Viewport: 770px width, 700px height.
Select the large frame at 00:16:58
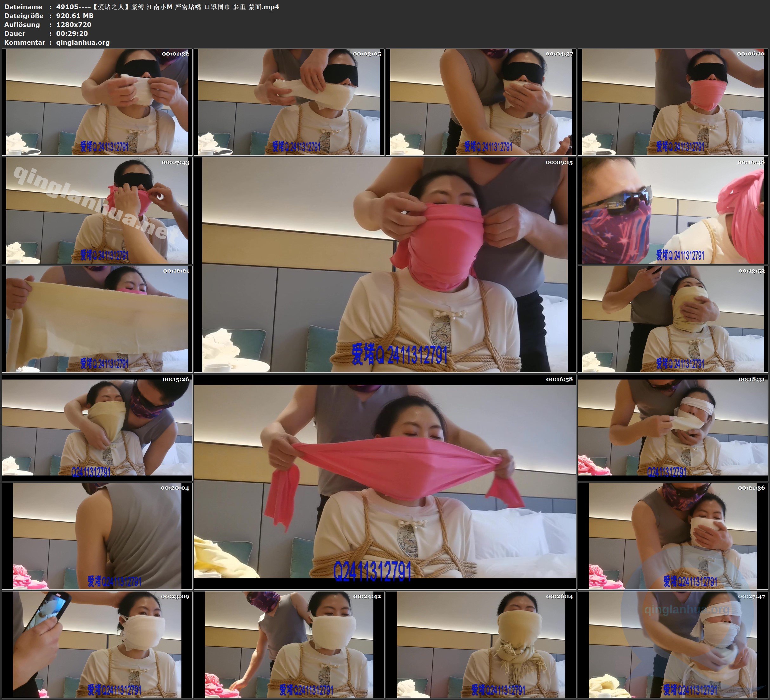pos(385,481)
